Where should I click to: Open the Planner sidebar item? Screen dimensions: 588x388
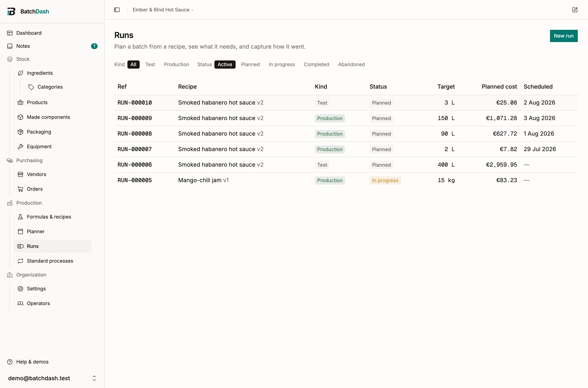(x=52, y=231)
